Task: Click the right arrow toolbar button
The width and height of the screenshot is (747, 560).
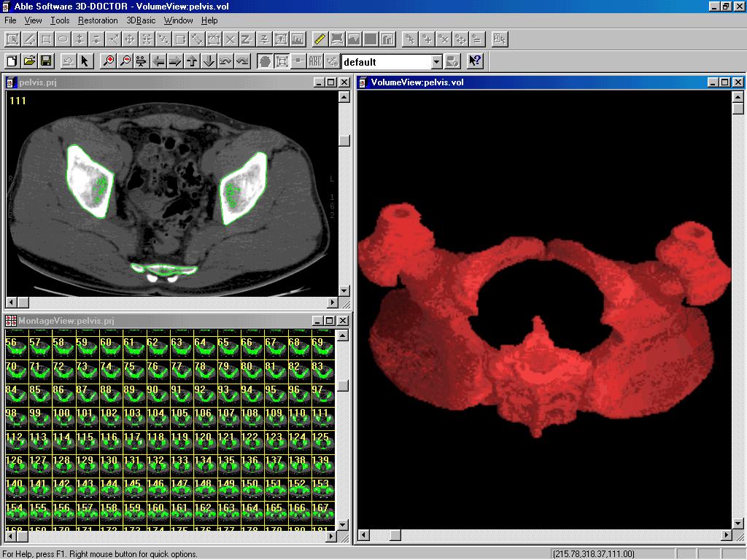Action: [x=175, y=61]
